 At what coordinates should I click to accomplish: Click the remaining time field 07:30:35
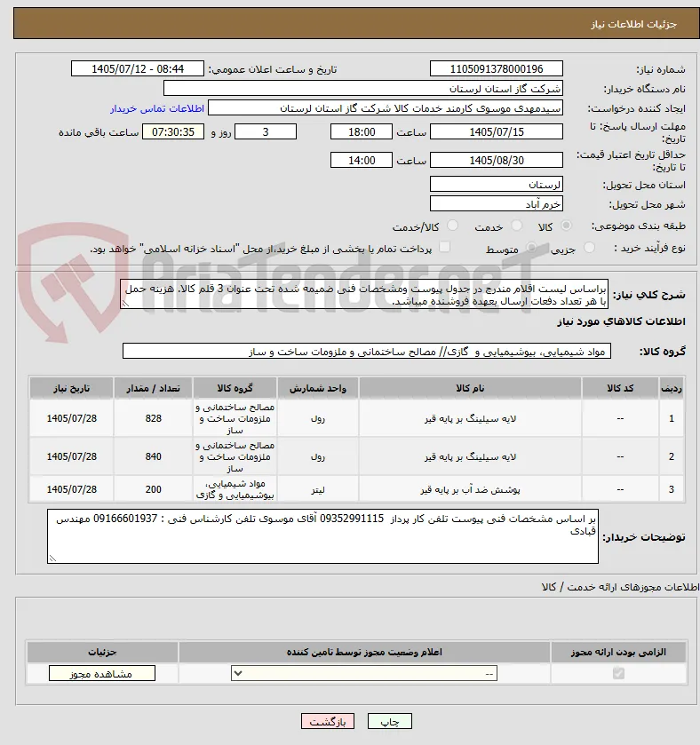click(x=173, y=132)
